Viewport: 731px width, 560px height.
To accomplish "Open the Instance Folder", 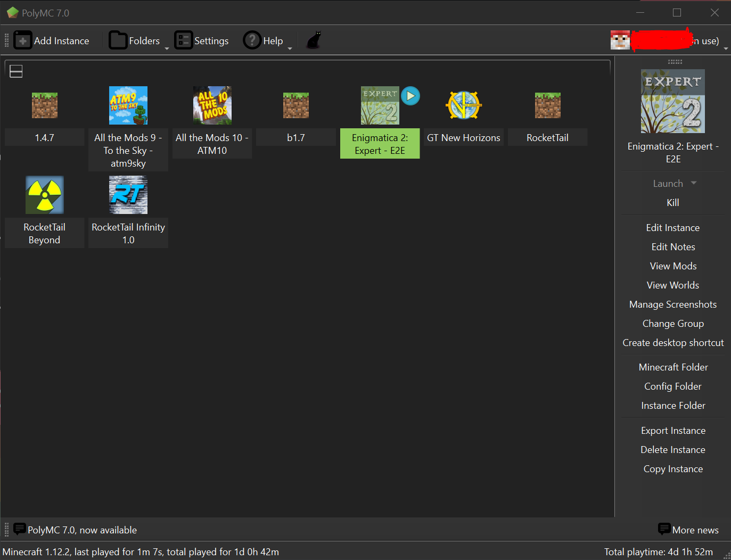I will click(673, 406).
